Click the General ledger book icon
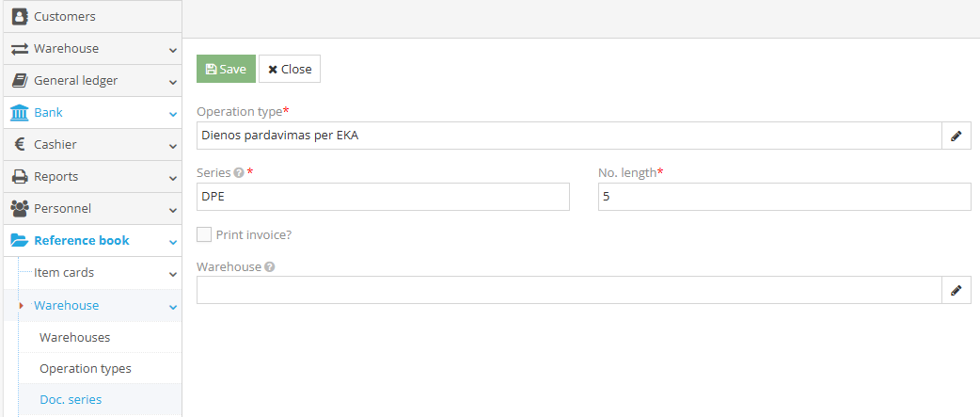This screenshot has height=417, width=980. tap(19, 80)
